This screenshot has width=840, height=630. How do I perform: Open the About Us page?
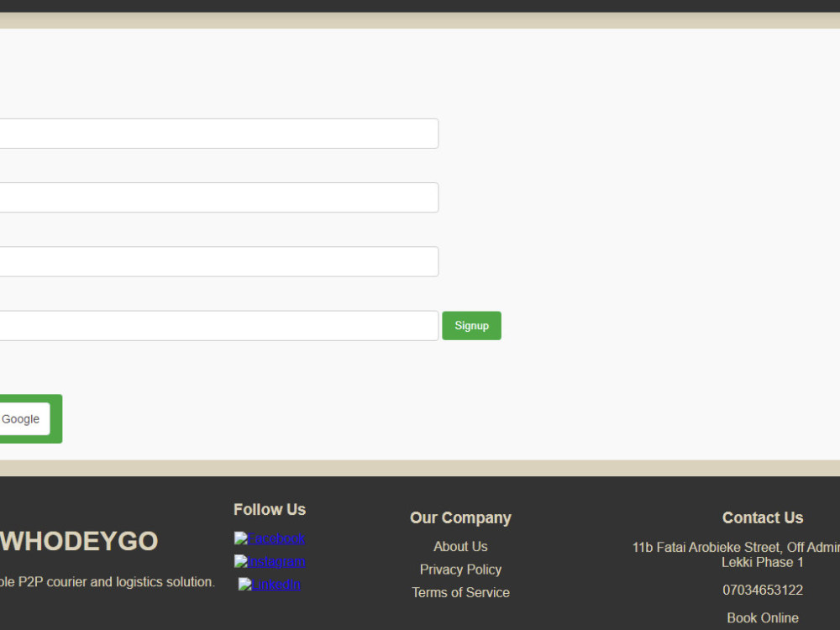460,547
